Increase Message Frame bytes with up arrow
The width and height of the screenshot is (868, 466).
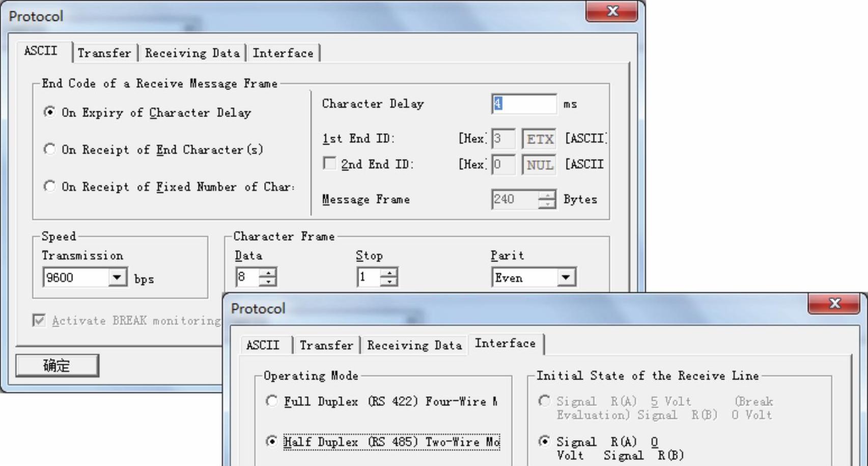coord(547,195)
